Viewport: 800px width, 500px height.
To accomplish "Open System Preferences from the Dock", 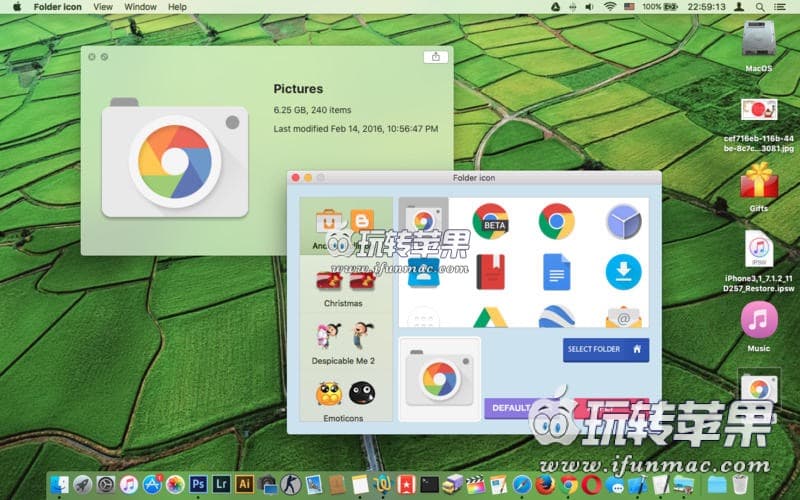I will (106, 484).
